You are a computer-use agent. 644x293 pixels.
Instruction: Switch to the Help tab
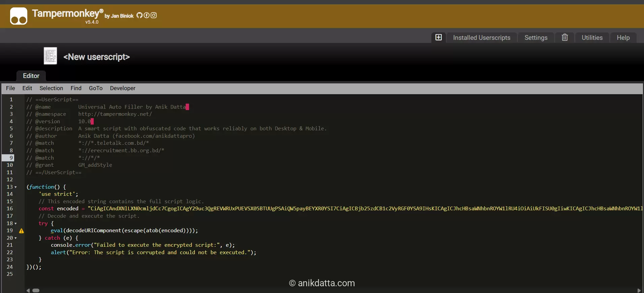click(623, 37)
